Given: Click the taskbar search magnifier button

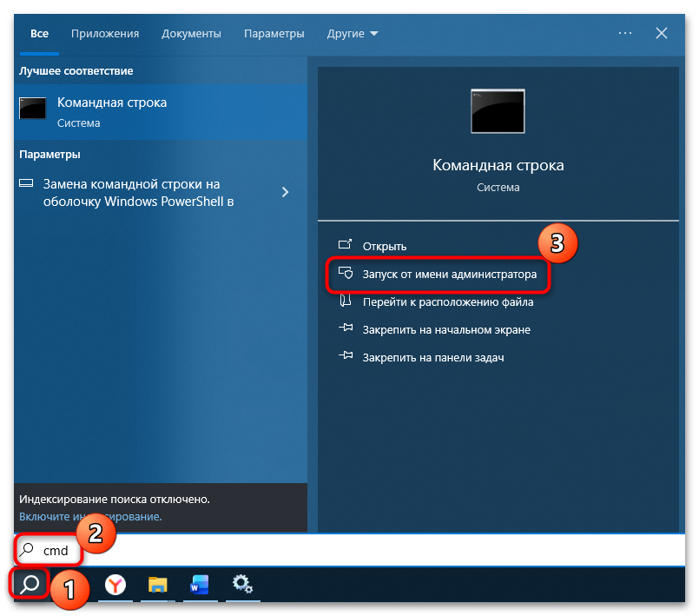Looking at the screenshot, I should click(29, 585).
